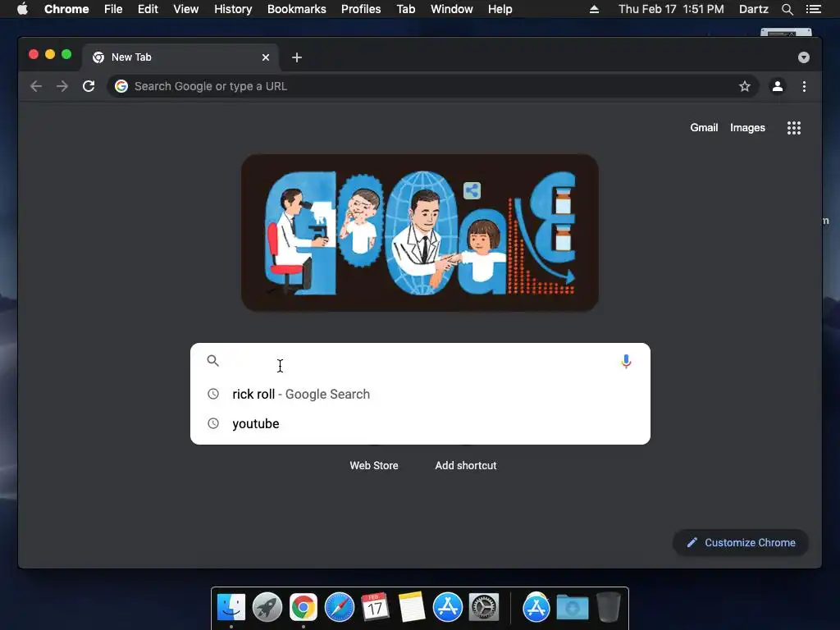Viewport: 840px width, 630px height.
Task: Open the Images link
Action: pyautogui.click(x=747, y=127)
